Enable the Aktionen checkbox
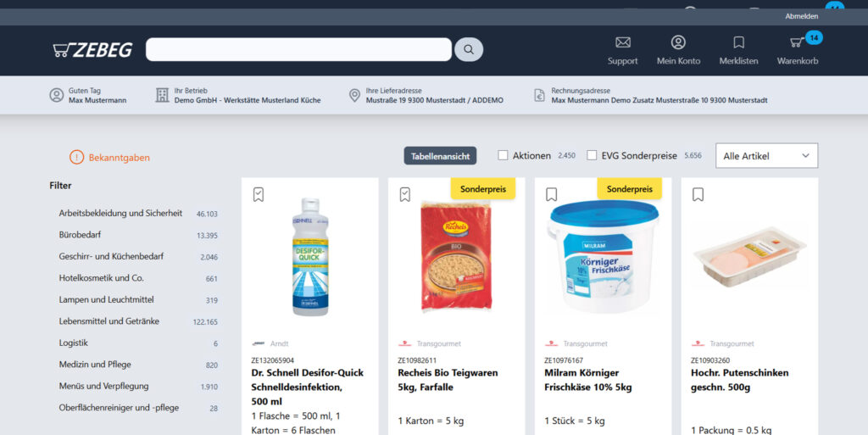 click(x=503, y=155)
